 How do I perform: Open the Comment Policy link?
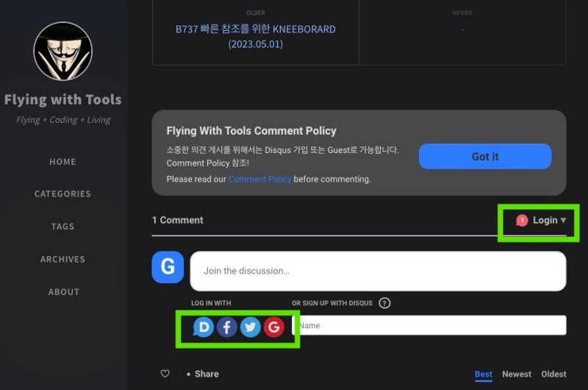[259, 179]
